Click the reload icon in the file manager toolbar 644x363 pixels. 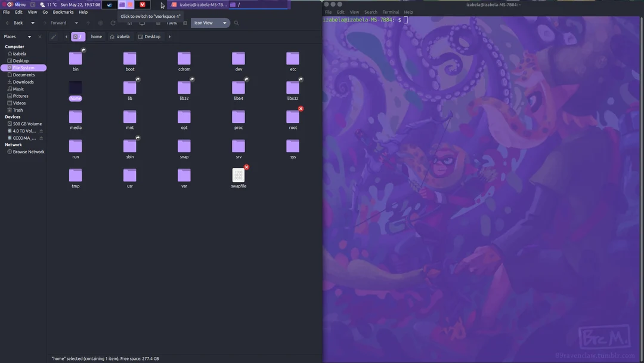pos(113,23)
